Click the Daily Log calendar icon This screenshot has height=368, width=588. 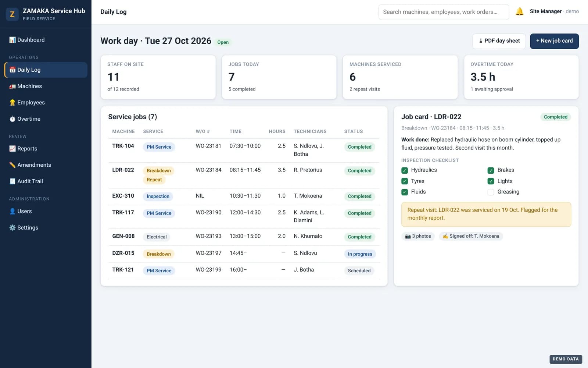coord(12,70)
